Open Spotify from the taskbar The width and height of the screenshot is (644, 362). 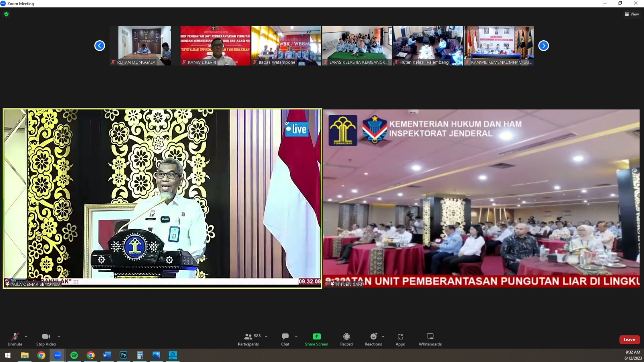click(x=74, y=355)
